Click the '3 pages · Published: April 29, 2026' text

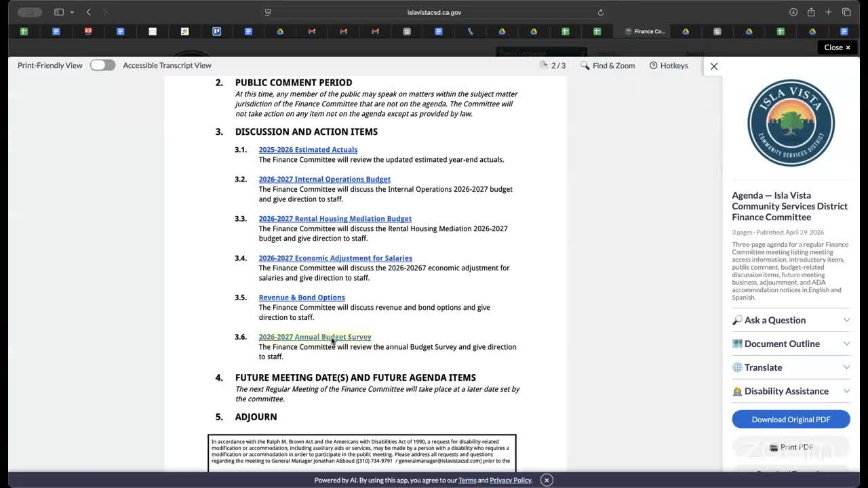click(778, 232)
